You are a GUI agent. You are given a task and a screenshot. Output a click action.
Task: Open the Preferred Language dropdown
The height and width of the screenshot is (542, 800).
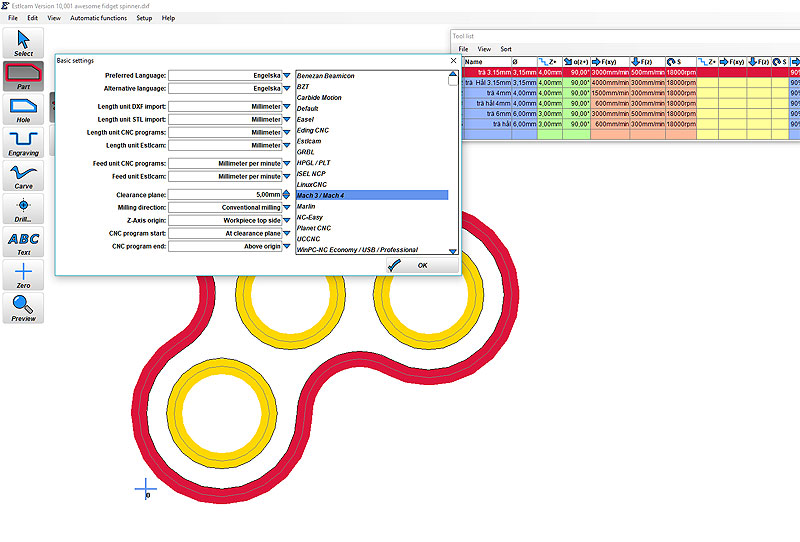click(x=286, y=75)
